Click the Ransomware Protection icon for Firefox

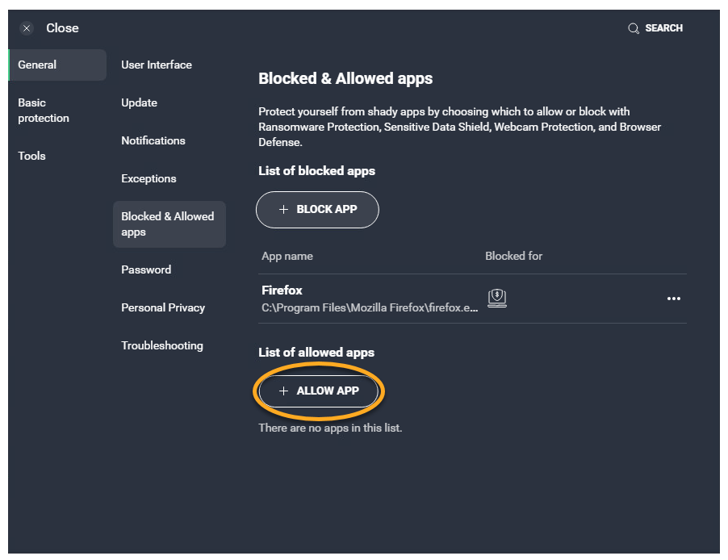click(497, 299)
